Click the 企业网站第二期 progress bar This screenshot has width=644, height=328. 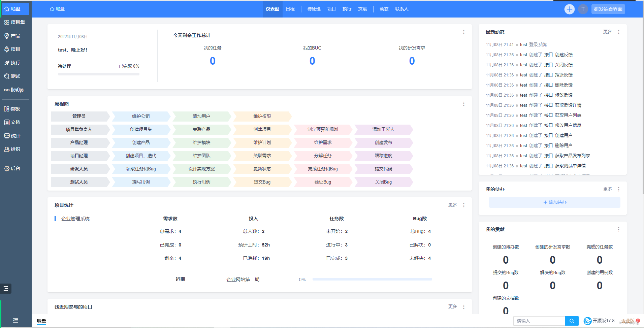click(x=372, y=279)
